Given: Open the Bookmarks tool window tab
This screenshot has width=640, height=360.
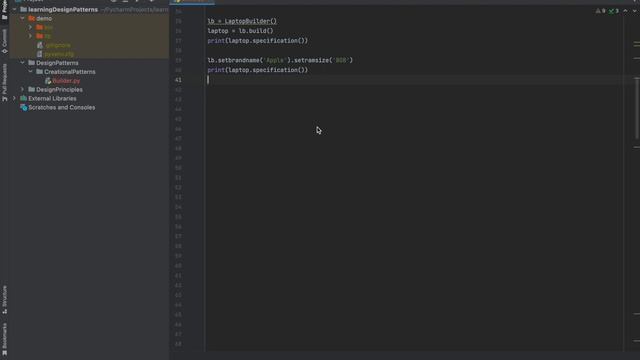Looking at the screenshot, I should click(4, 340).
